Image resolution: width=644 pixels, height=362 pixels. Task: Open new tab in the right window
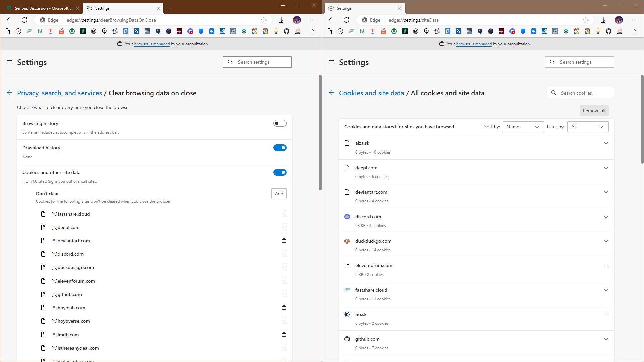pyautogui.click(x=411, y=8)
